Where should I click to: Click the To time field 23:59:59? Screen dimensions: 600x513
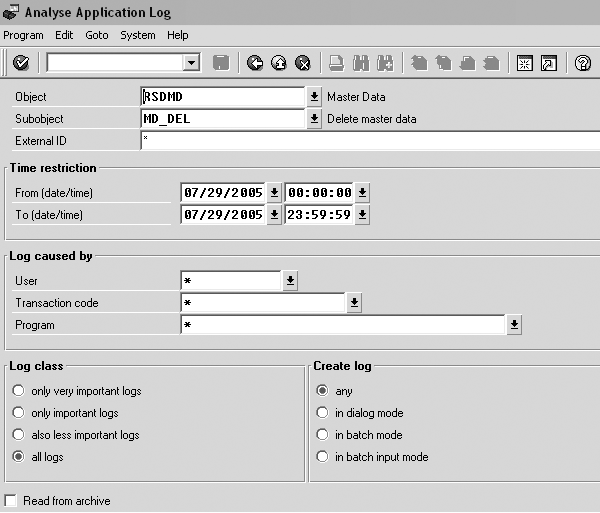[319, 215]
